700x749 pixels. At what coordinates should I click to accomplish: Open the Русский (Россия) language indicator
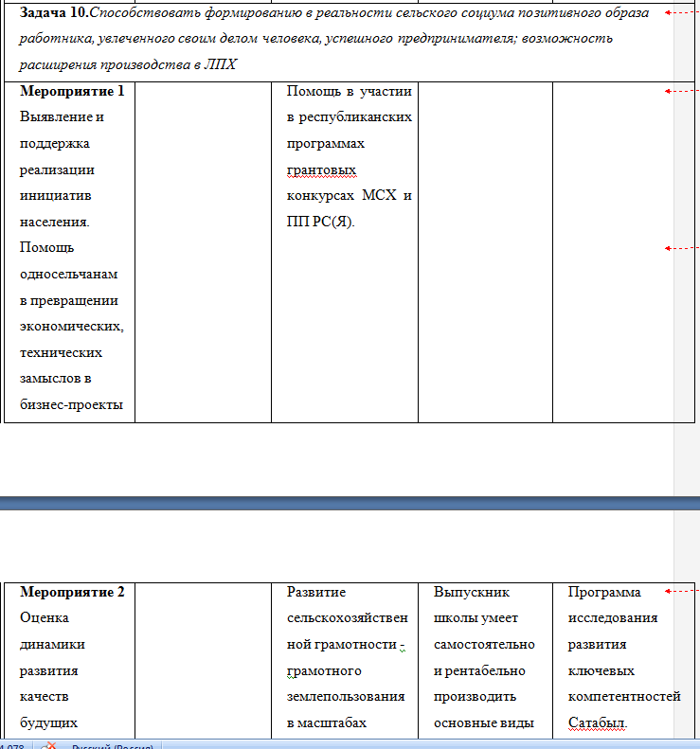[113, 746]
